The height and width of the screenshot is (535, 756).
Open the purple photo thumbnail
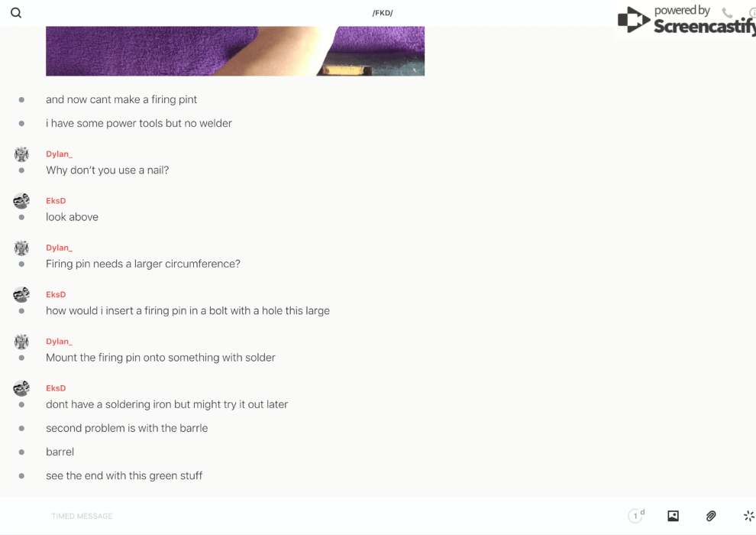tap(235, 51)
